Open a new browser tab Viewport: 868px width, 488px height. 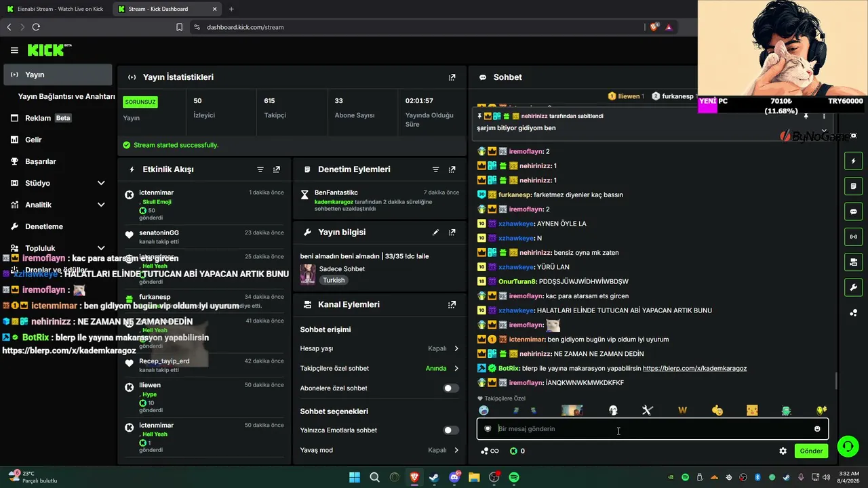click(x=231, y=9)
